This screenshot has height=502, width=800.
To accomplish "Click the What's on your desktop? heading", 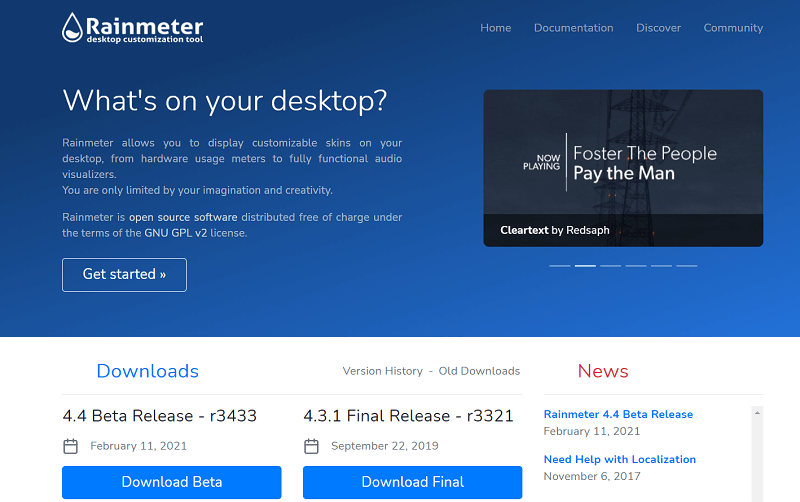I will click(x=224, y=101).
